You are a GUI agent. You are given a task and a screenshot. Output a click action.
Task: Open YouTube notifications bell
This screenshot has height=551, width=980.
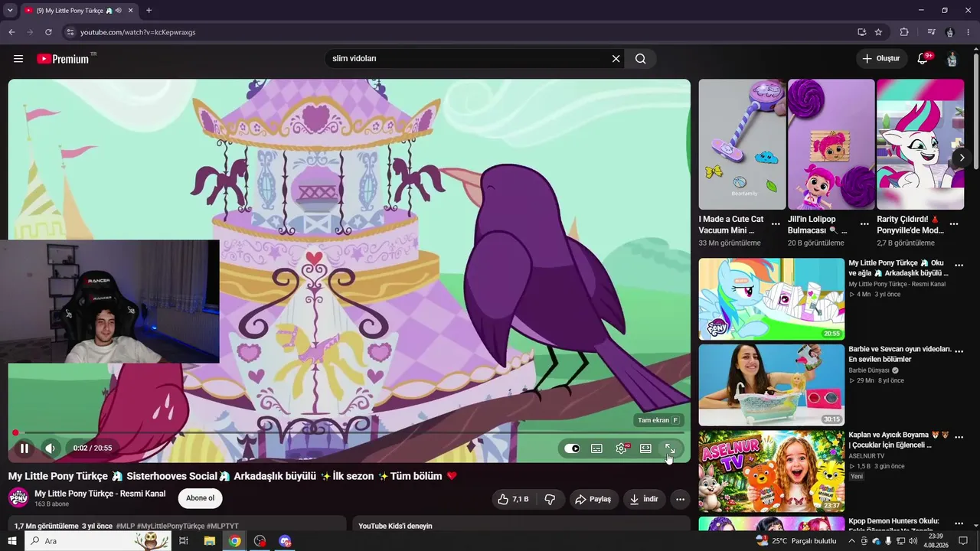pyautogui.click(x=923, y=59)
